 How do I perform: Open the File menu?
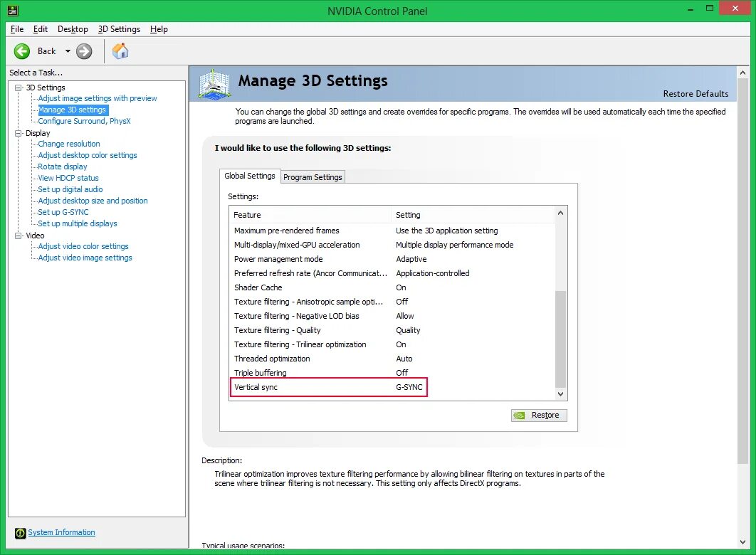point(17,29)
